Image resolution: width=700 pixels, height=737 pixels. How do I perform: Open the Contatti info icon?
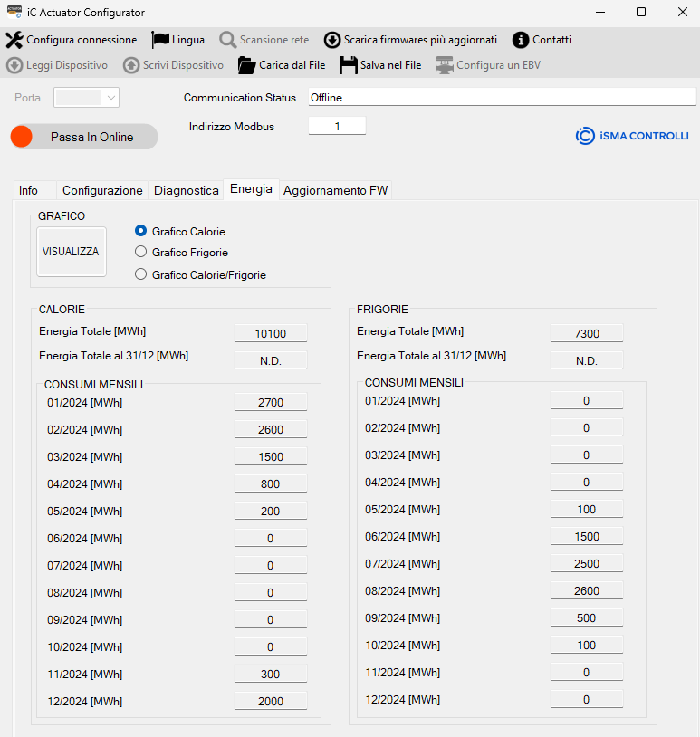(x=521, y=40)
